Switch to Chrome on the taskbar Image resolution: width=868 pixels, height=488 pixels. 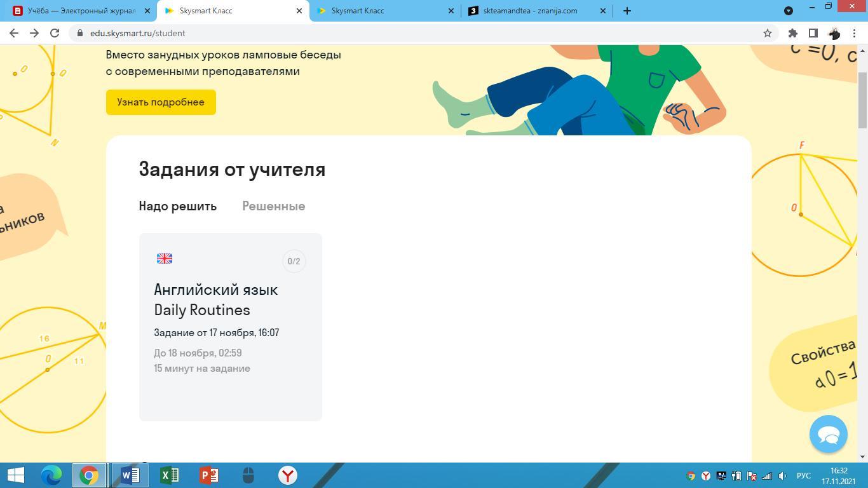pos(89,475)
